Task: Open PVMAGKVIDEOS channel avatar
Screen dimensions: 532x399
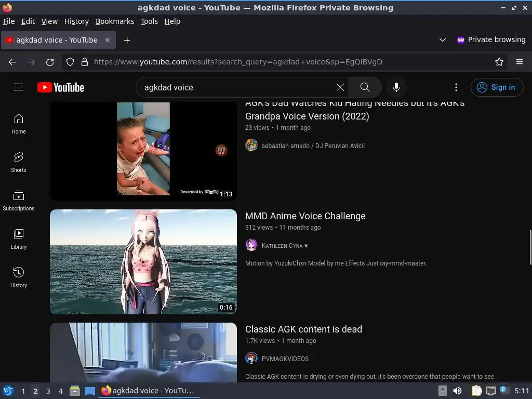Action: coord(251,358)
